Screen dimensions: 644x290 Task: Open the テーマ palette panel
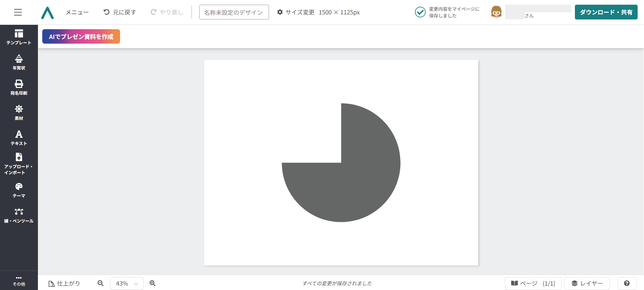(x=19, y=190)
